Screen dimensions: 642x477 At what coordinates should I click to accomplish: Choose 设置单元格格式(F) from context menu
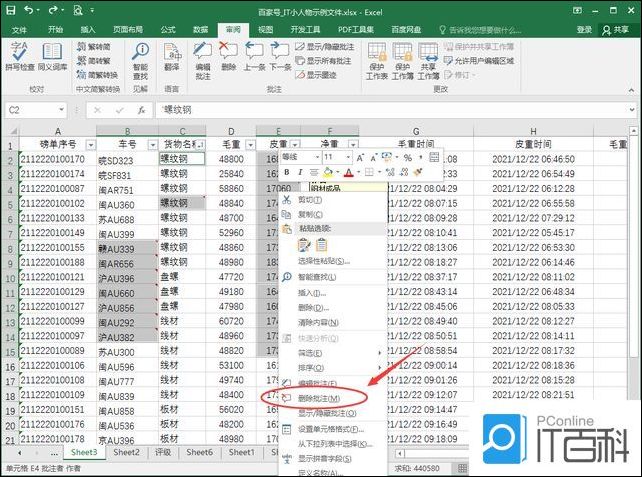coord(332,429)
